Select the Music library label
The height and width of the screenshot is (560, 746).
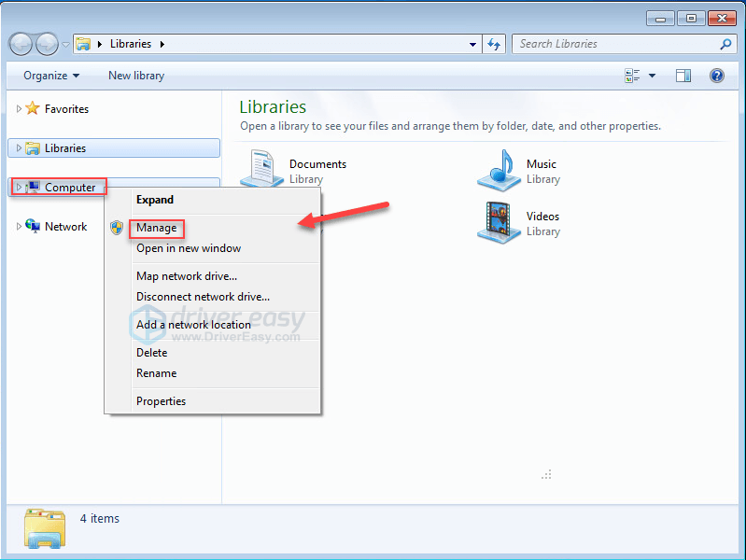tap(541, 164)
